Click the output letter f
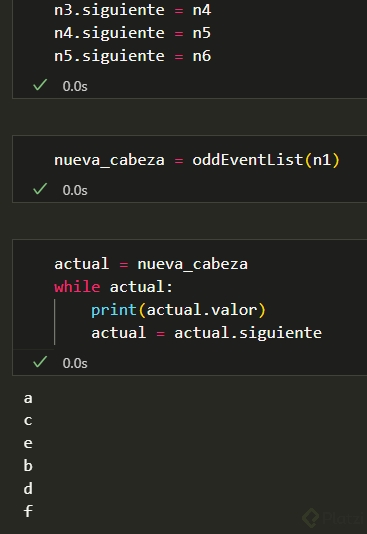 [28, 511]
